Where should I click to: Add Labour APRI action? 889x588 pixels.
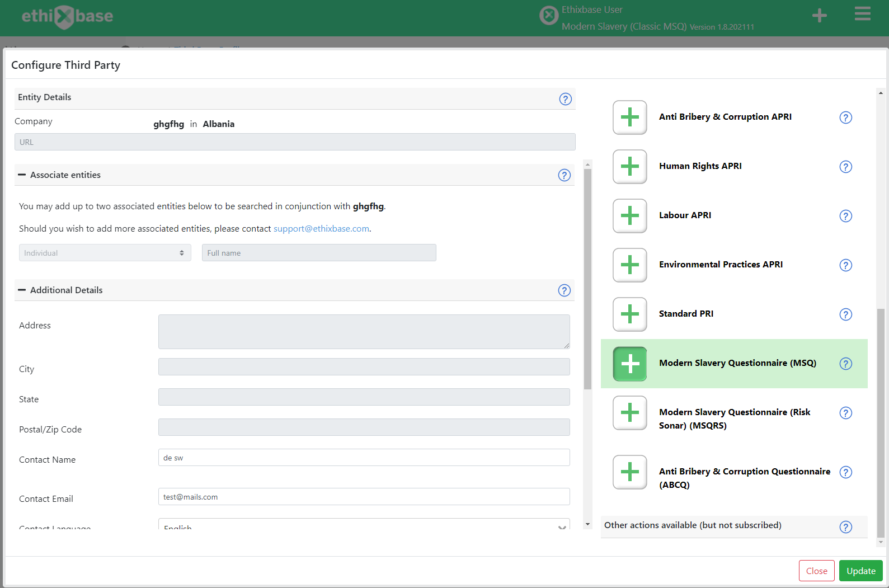[630, 216]
